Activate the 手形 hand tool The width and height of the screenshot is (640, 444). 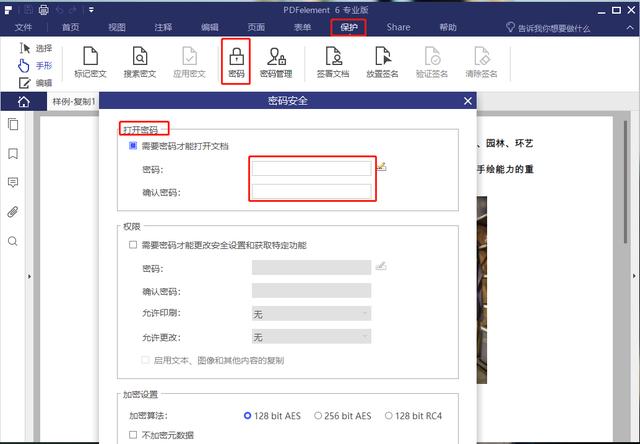(36, 65)
